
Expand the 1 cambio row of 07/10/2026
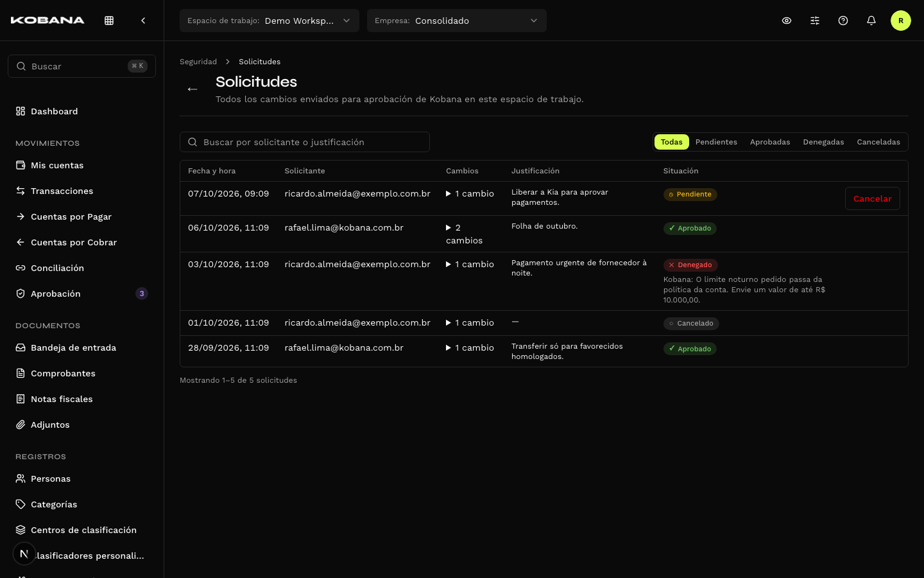[470, 193]
